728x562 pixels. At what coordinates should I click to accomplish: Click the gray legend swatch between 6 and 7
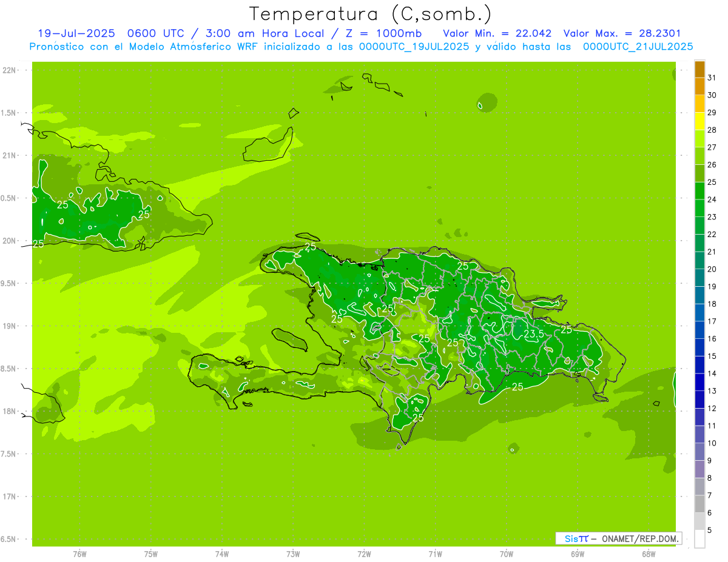point(700,504)
